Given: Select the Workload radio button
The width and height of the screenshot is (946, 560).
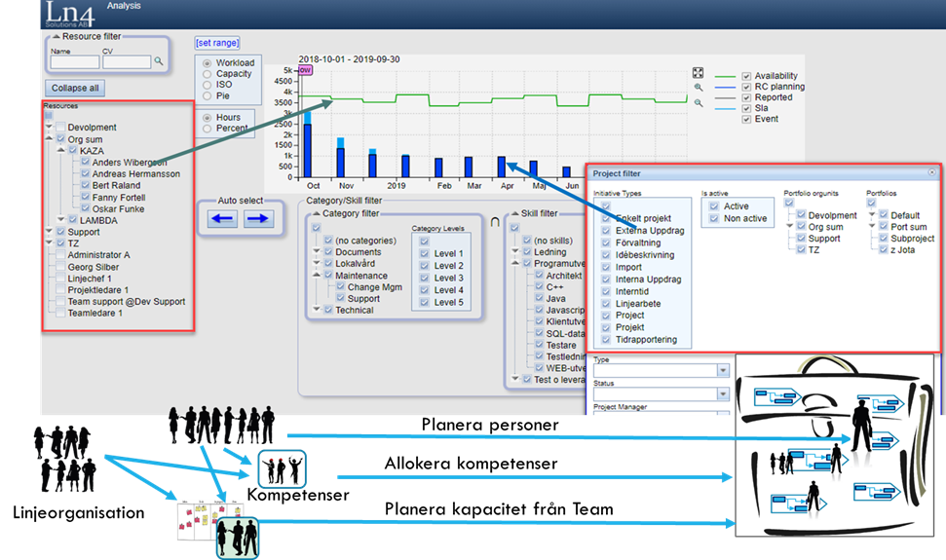Looking at the screenshot, I should [x=207, y=63].
